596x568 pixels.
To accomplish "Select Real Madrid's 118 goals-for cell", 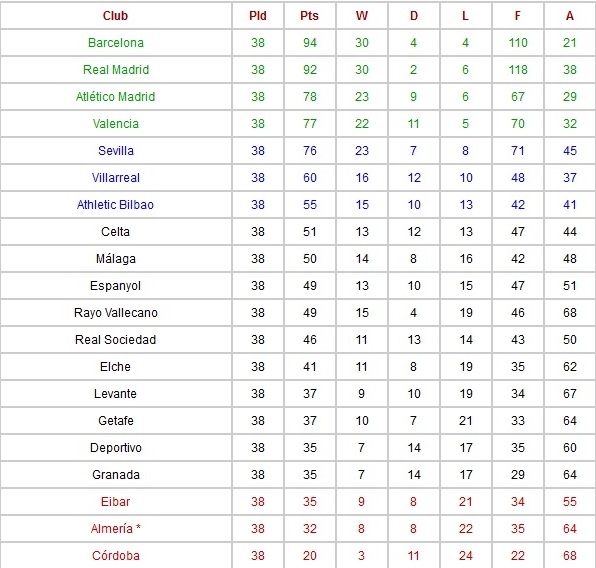I will (x=518, y=70).
